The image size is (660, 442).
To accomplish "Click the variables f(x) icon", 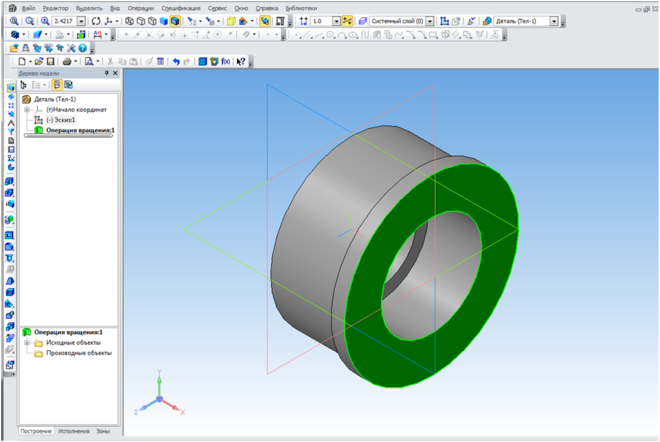I will [x=226, y=61].
